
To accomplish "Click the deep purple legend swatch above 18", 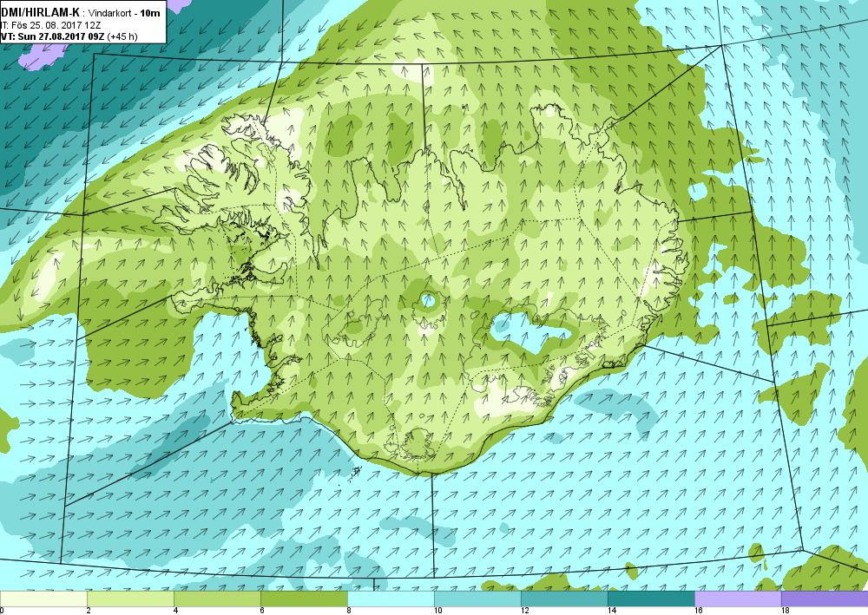I will (x=825, y=599).
